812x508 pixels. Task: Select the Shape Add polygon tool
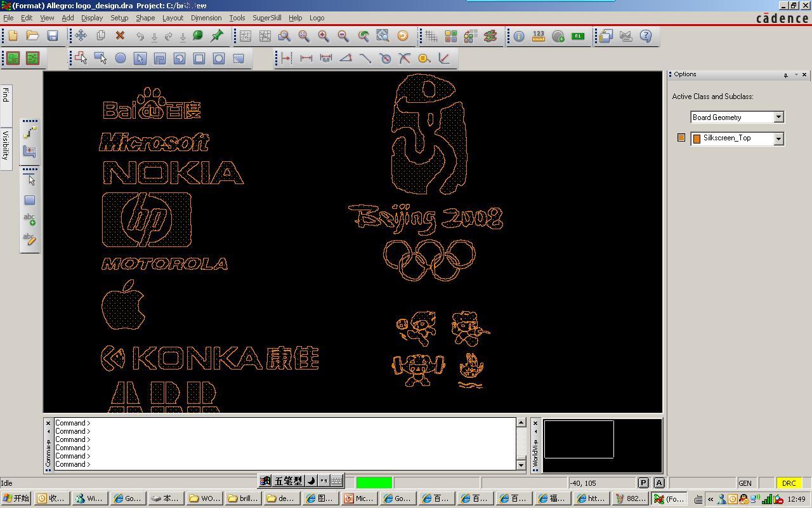(81, 58)
